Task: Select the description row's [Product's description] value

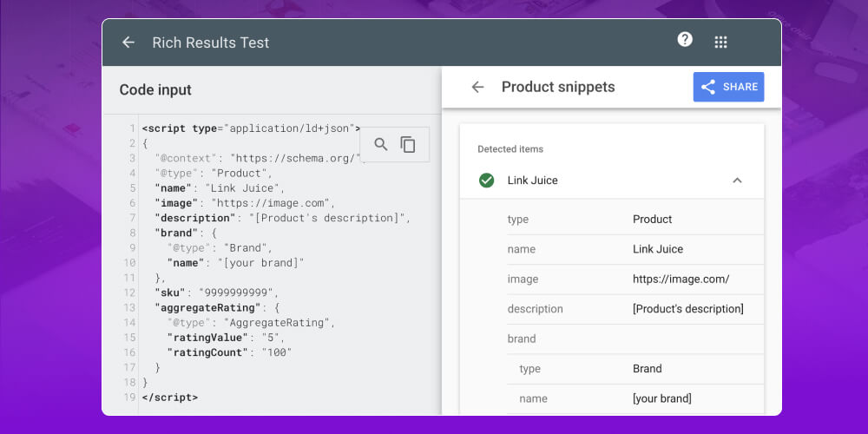Action: 687,309
